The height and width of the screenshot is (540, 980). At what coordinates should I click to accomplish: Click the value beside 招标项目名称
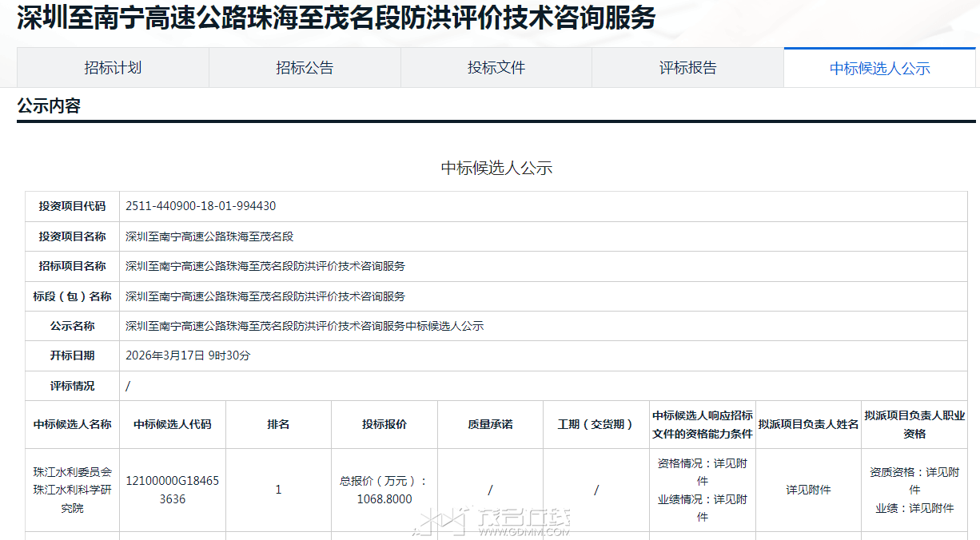click(x=265, y=266)
